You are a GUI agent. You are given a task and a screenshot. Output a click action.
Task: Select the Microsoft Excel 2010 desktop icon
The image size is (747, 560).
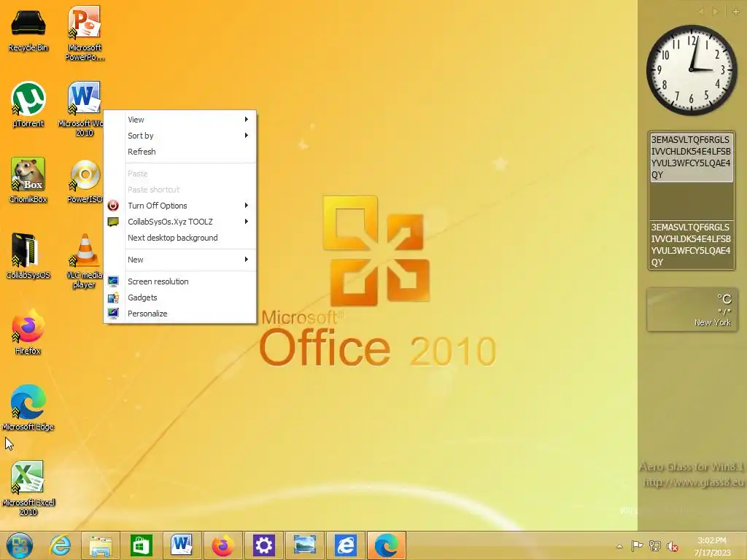[x=28, y=488]
